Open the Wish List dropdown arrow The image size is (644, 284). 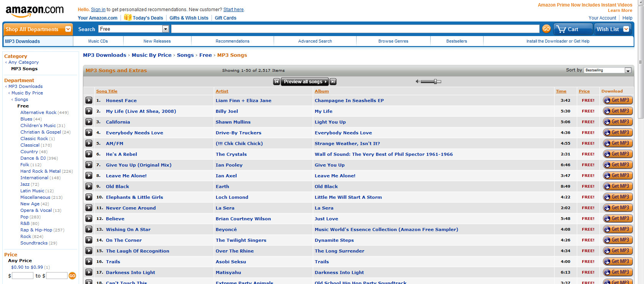[626, 29]
